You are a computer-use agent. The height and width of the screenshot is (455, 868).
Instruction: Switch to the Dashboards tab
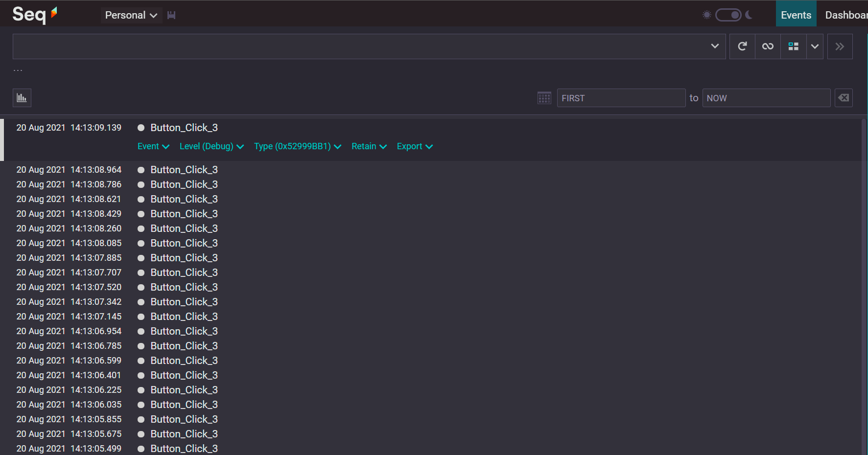coord(846,15)
